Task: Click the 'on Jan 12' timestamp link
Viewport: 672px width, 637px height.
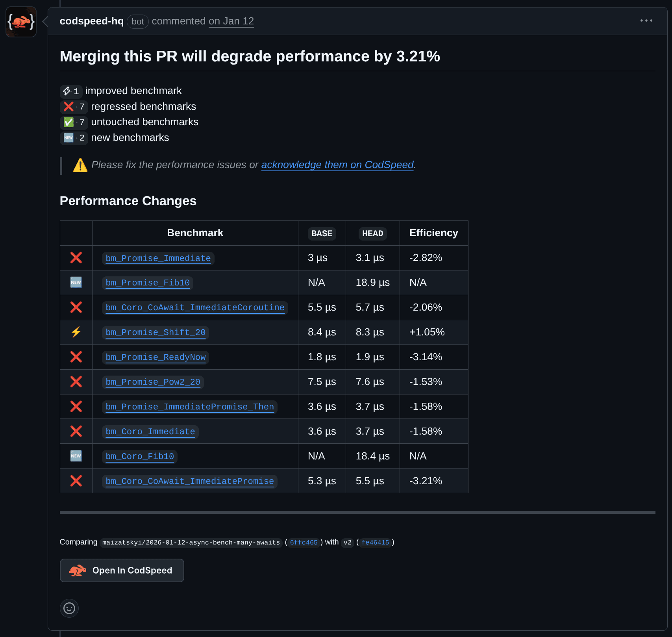Action: point(231,21)
